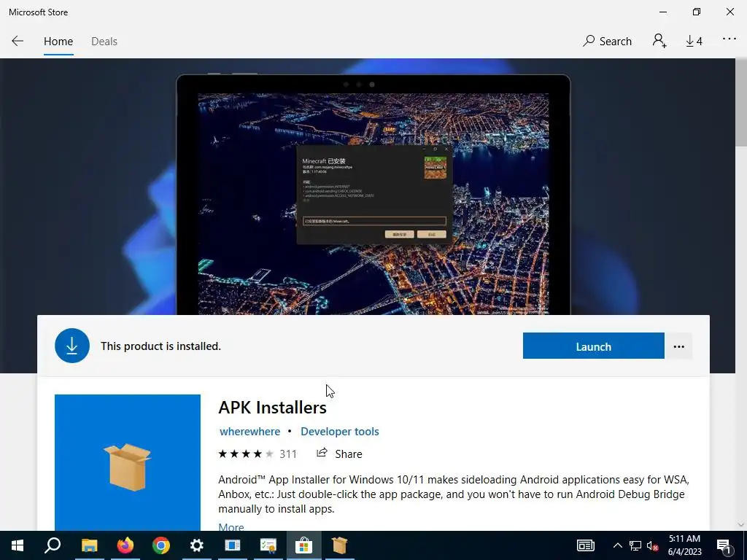Click the scroll down arrow of scrollbar
747x560 pixels.
(741, 525)
